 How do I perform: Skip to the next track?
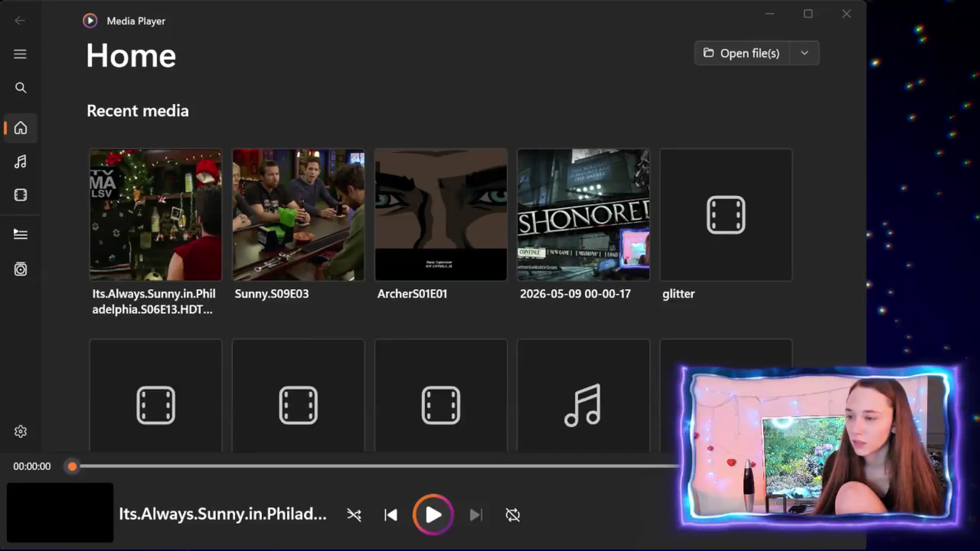476,515
